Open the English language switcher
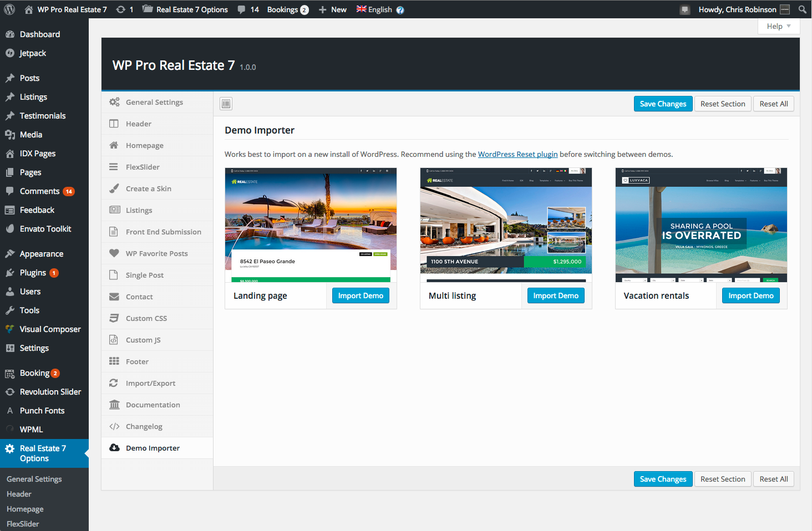Viewport: 812px width, 531px height. pos(374,9)
